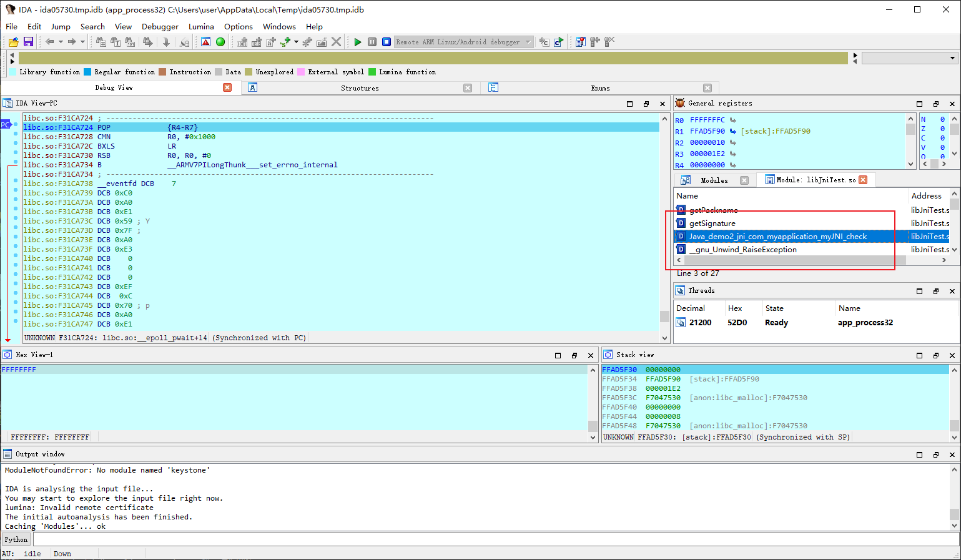Open the File menu
The height and width of the screenshot is (560, 961).
(x=12, y=27)
